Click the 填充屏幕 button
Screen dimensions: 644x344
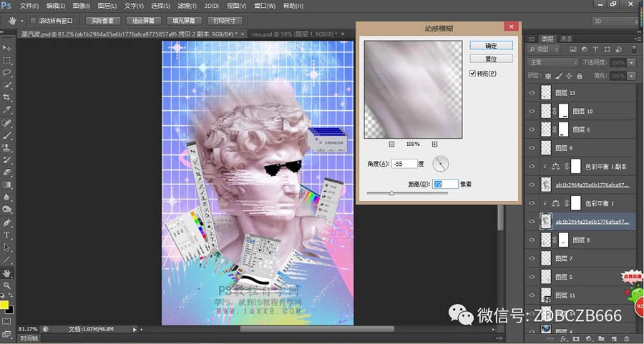(x=184, y=21)
